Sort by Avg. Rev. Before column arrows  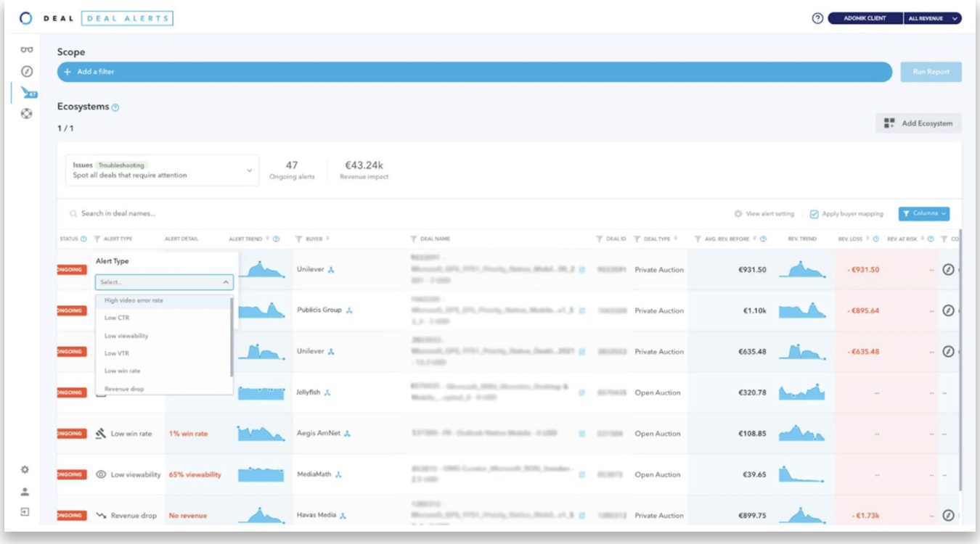(x=756, y=239)
